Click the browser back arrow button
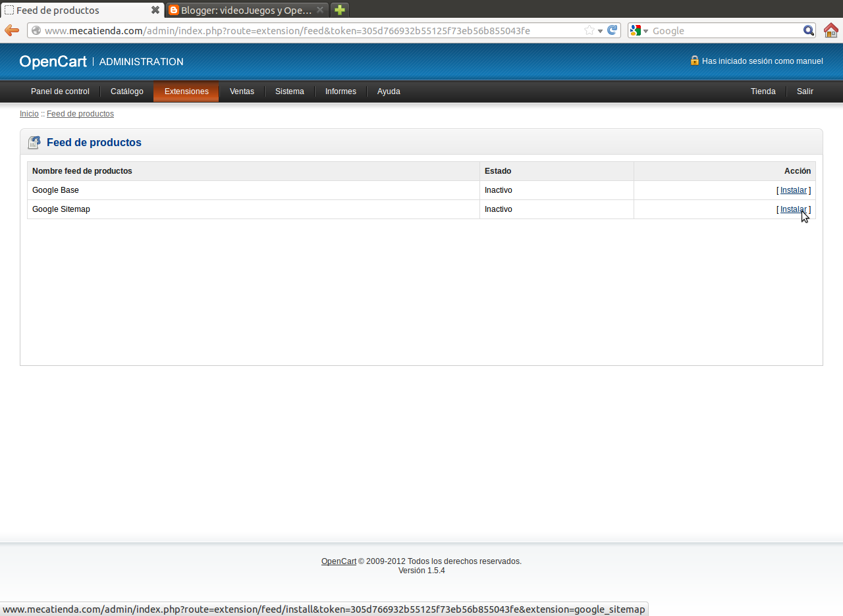This screenshot has width=843, height=616. click(x=12, y=30)
